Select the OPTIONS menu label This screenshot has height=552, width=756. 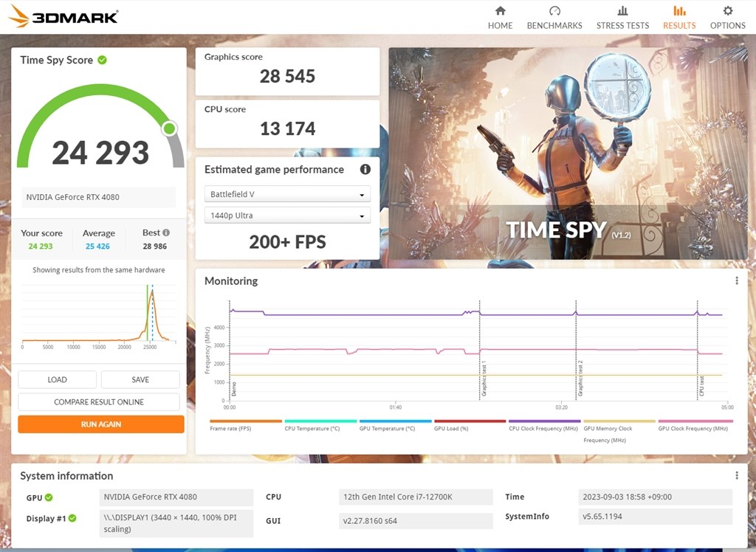(x=727, y=26)
